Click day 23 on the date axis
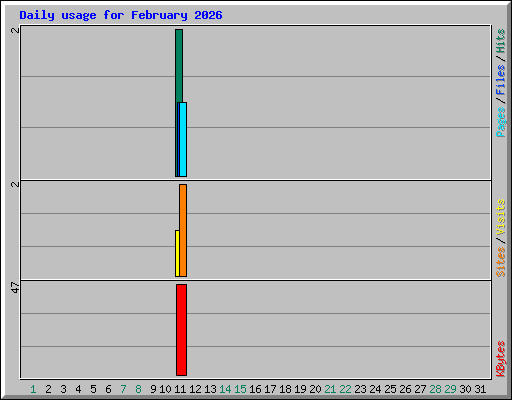The height and width of the screenshot is (400, 512). coord(360,389)
